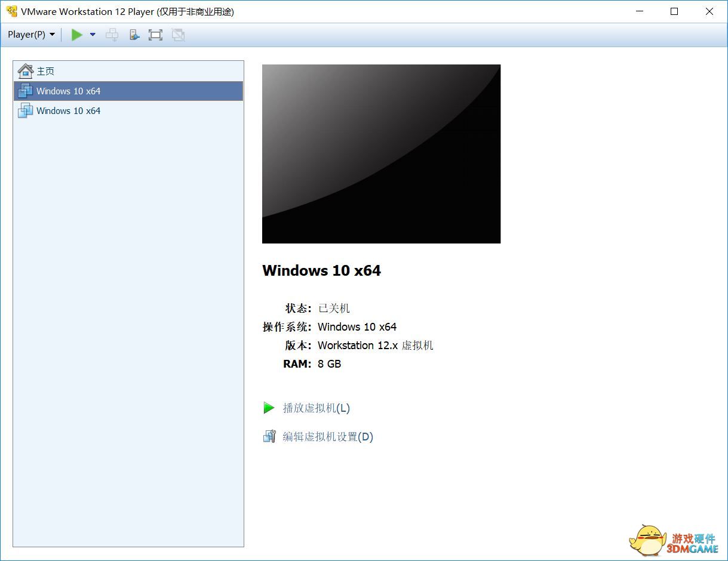Screen dimensions: 728x561
Task: Click the home house icon in sidebar
Action: click(25, 71)
